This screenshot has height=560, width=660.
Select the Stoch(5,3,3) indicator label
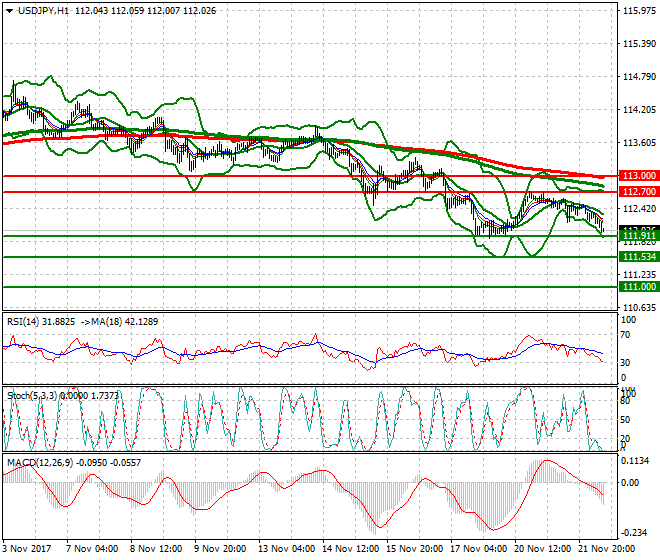click(32, 395)
